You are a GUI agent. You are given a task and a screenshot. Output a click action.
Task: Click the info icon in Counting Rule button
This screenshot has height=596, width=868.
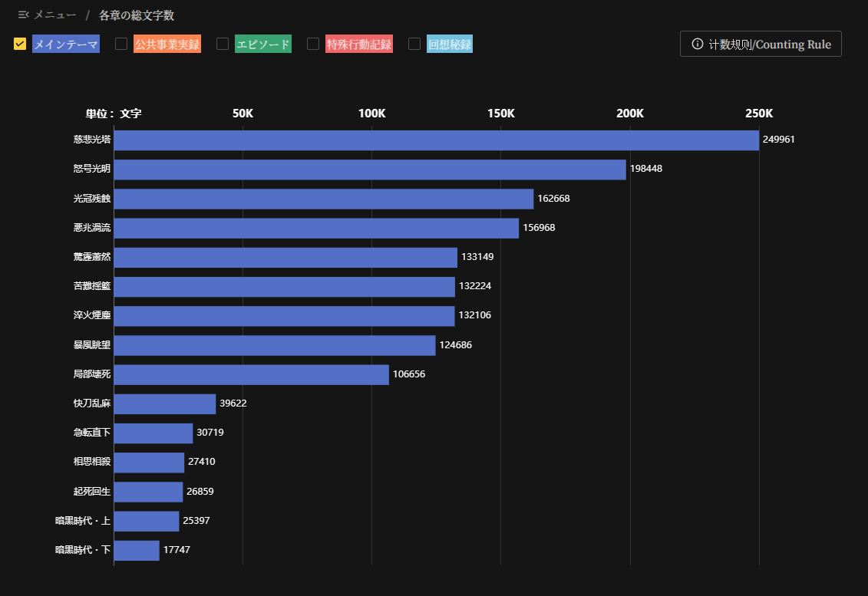697,44
